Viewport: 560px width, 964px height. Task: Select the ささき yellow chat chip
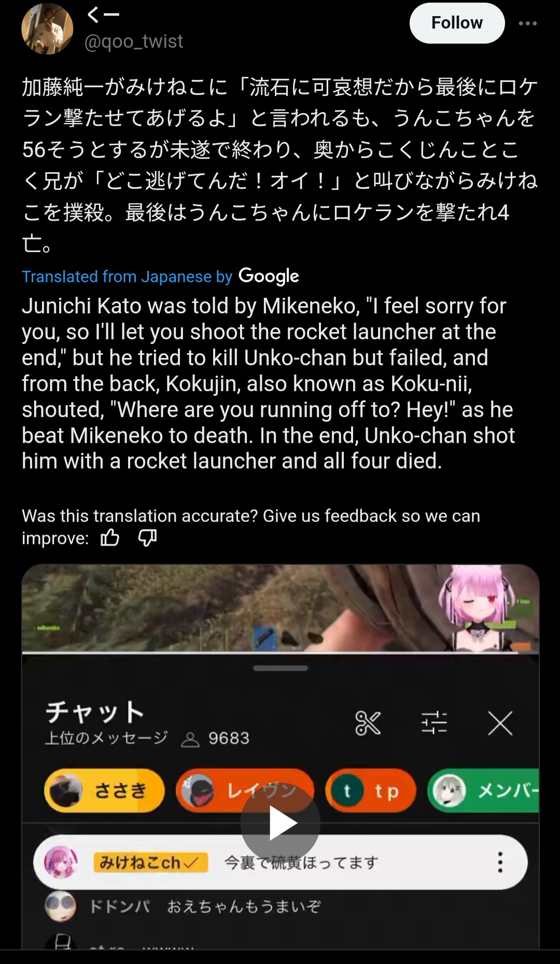tap(105, 791)
